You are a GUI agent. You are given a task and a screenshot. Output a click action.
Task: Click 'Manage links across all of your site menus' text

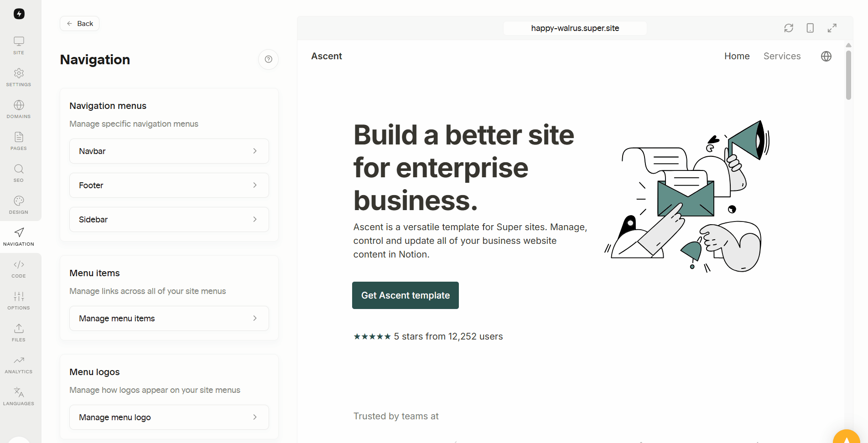[x=148, y=291]
